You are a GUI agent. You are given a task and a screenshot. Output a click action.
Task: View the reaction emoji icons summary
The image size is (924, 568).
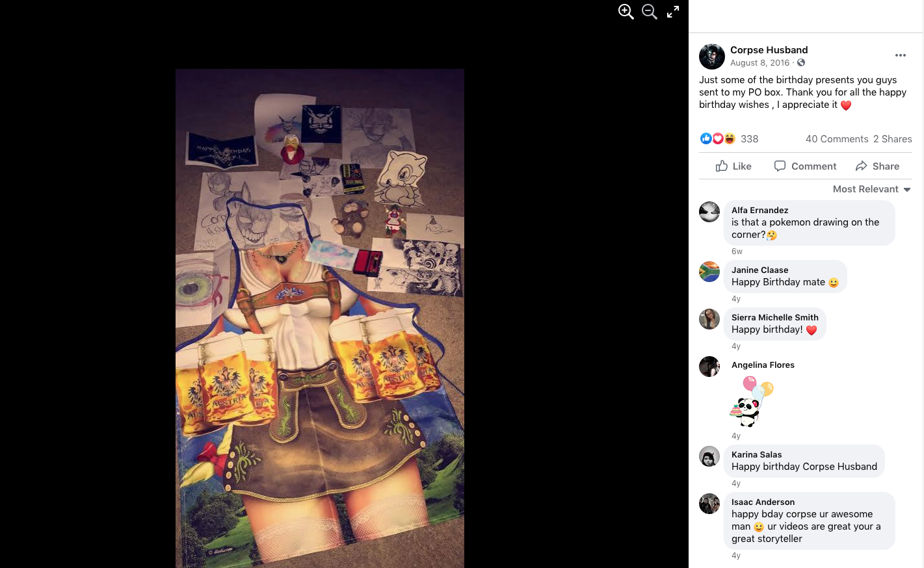(718, 138)
